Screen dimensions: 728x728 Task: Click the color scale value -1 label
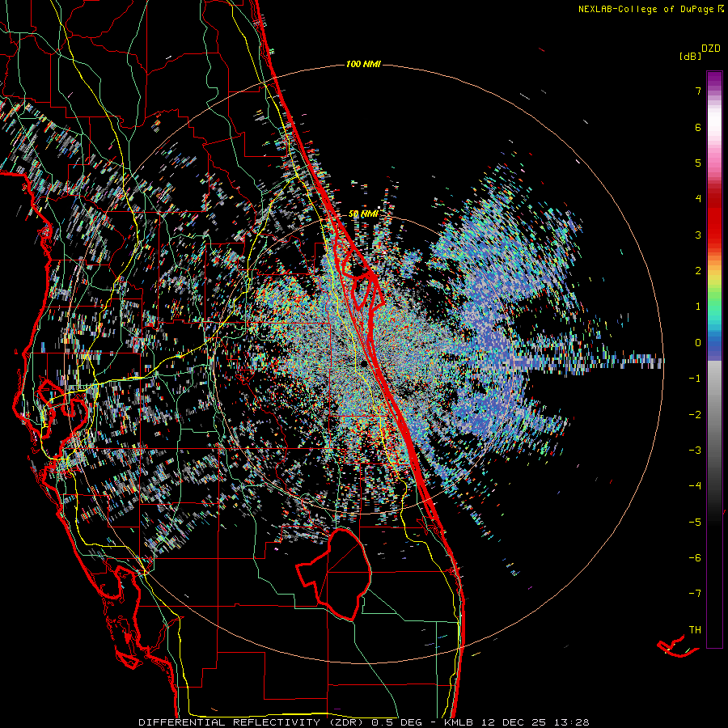pyautogui.click(x=695, y=379)
